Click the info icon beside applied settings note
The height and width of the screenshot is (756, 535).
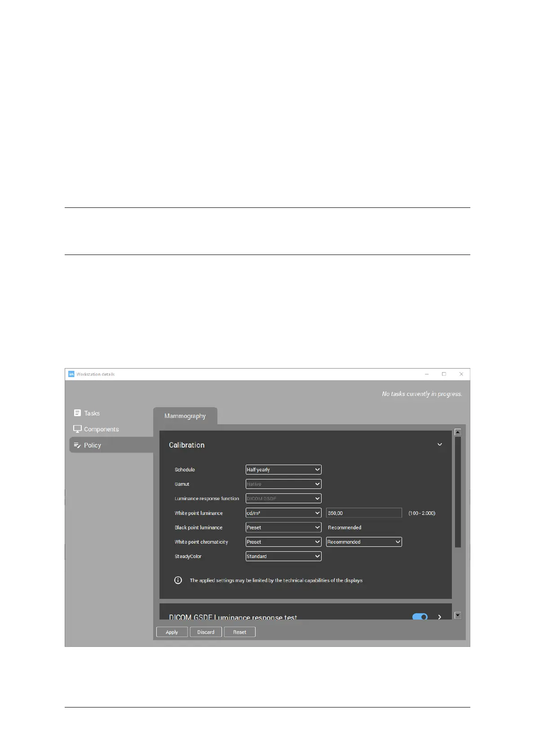coord(178,580)
